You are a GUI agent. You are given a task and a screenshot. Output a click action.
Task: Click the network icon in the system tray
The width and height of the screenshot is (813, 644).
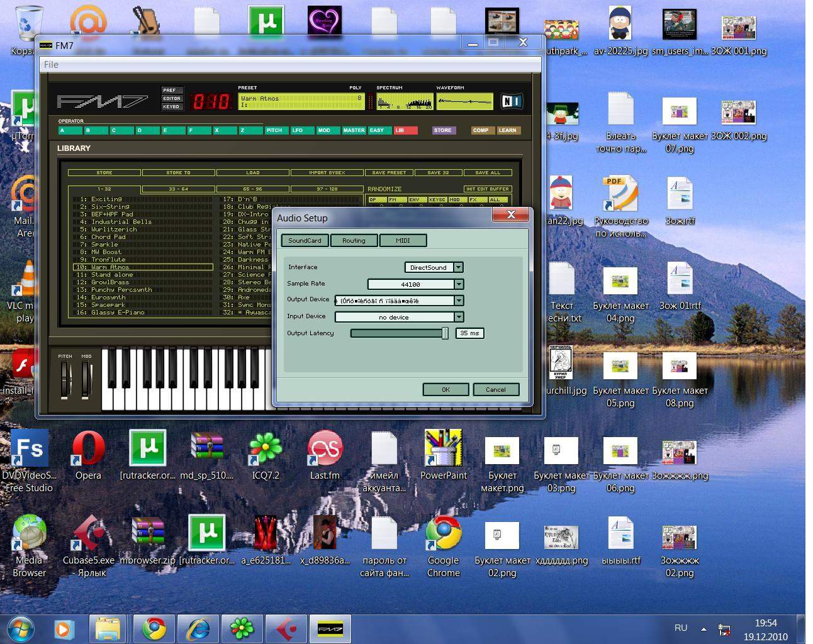pos(724,629)
